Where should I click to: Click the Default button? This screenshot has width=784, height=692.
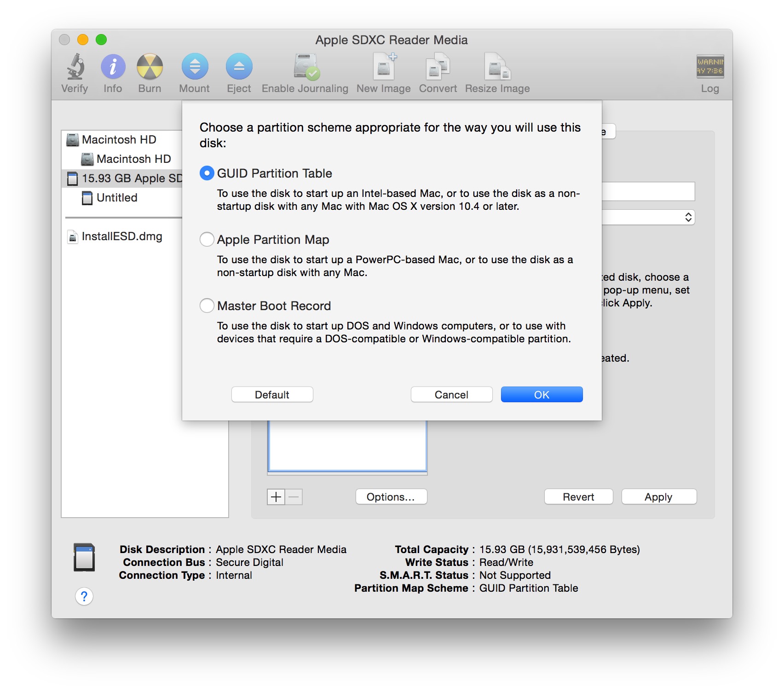272,395
